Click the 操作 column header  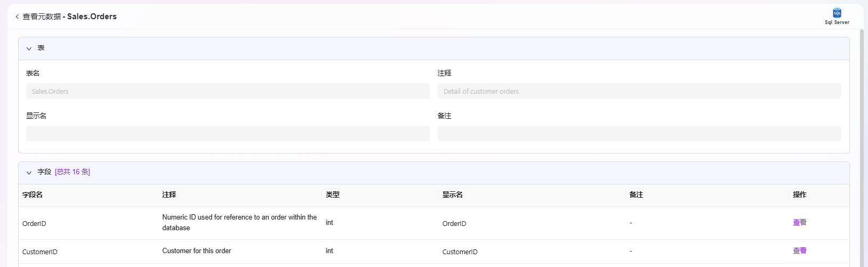[800, 195]
